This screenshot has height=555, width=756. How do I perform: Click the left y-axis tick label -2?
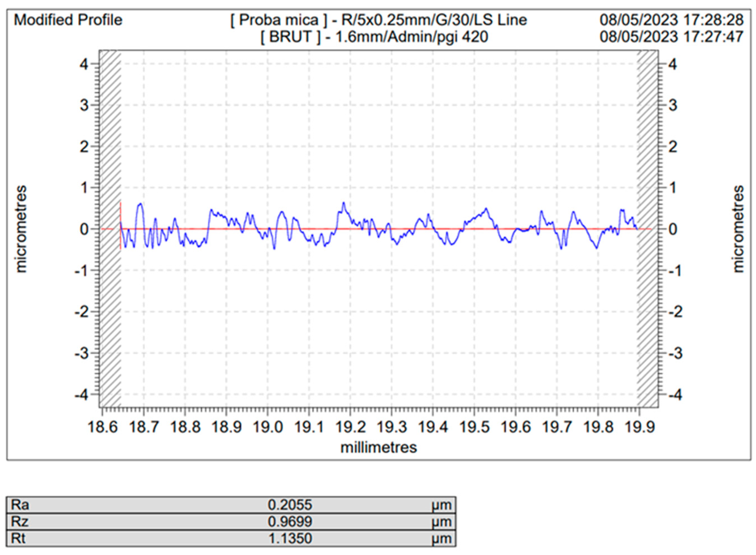[x=81, y=312]
